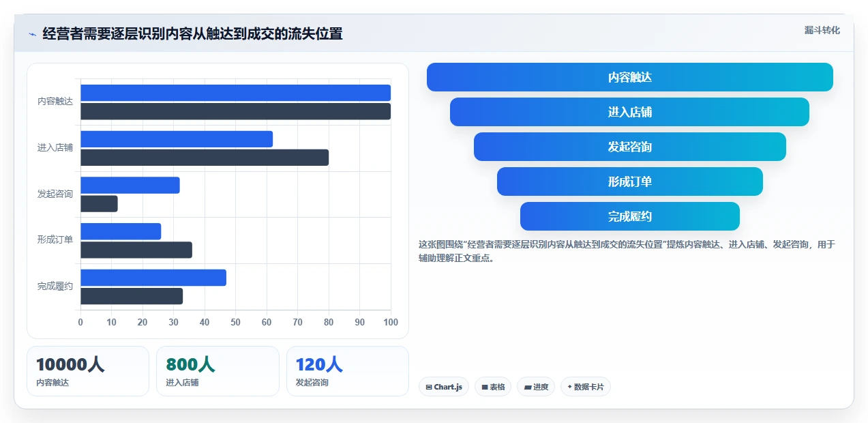
Task: Click the 发起咨询 y-axis label
Action: (55, 194)
